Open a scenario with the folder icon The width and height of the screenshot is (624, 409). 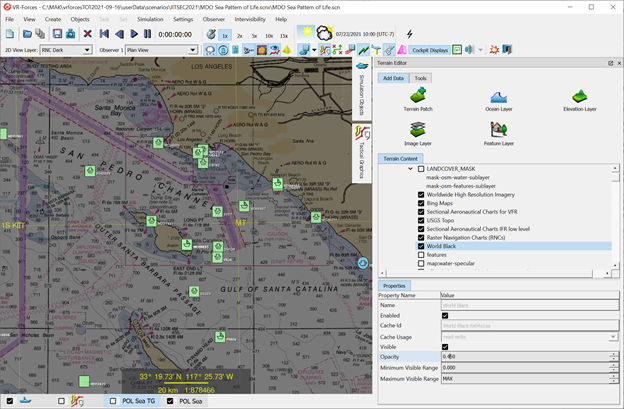click(27, 34)
